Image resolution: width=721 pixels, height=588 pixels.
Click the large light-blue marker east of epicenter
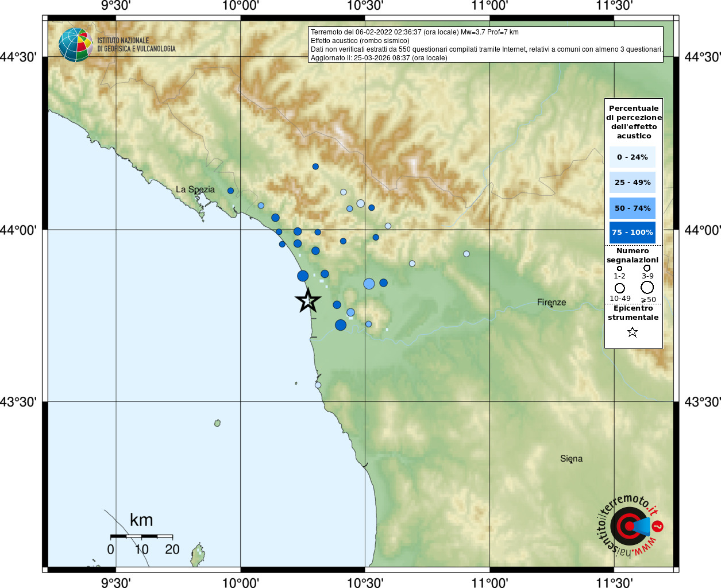[369, 284]
